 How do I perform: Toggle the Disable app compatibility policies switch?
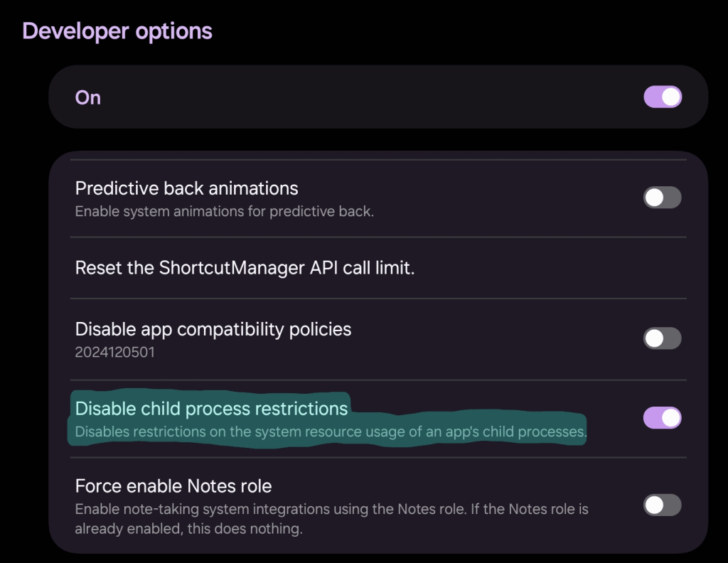tap(663, 338)
